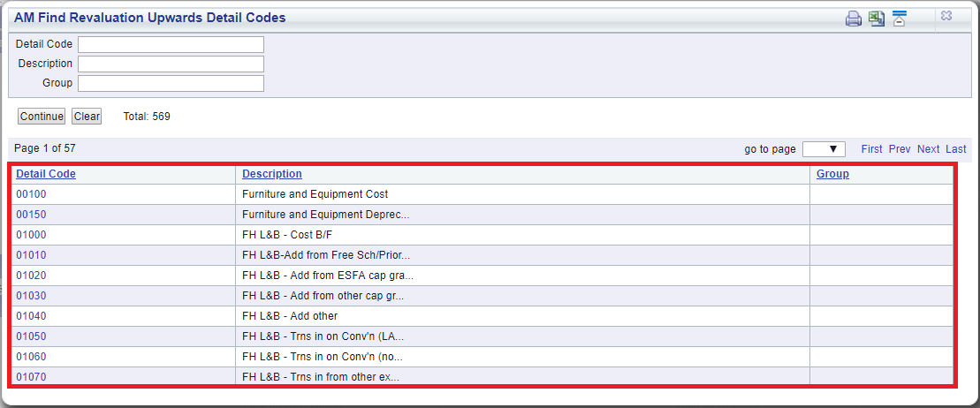Click the 'Total: 569' text
Viewport: 980px width, 408px height.
[x=147, y=117]
